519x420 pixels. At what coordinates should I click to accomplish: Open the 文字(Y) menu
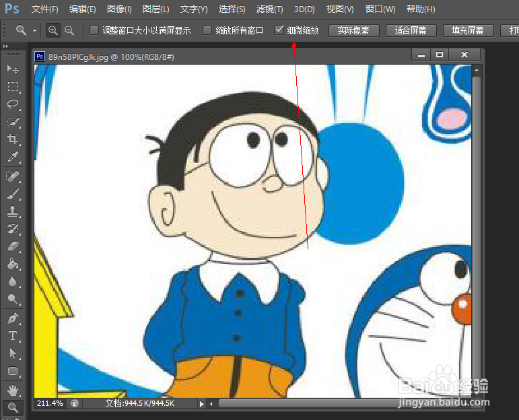pos(194,9)
